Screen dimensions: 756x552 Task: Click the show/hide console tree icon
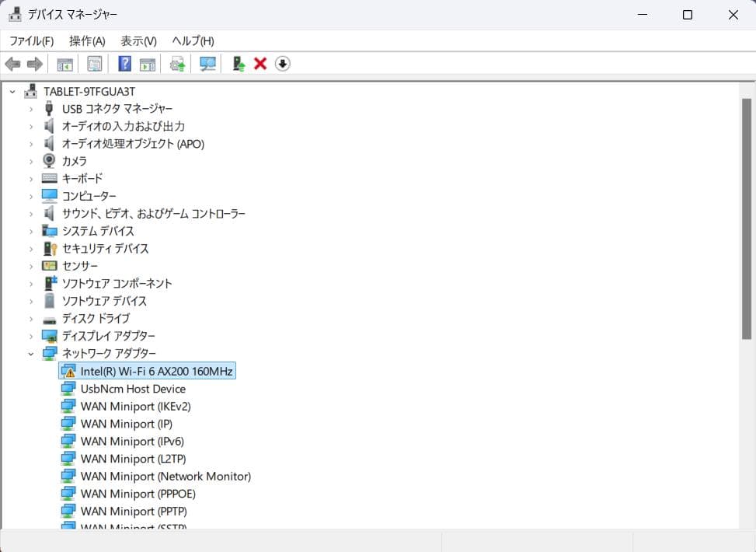pos(64,64)
